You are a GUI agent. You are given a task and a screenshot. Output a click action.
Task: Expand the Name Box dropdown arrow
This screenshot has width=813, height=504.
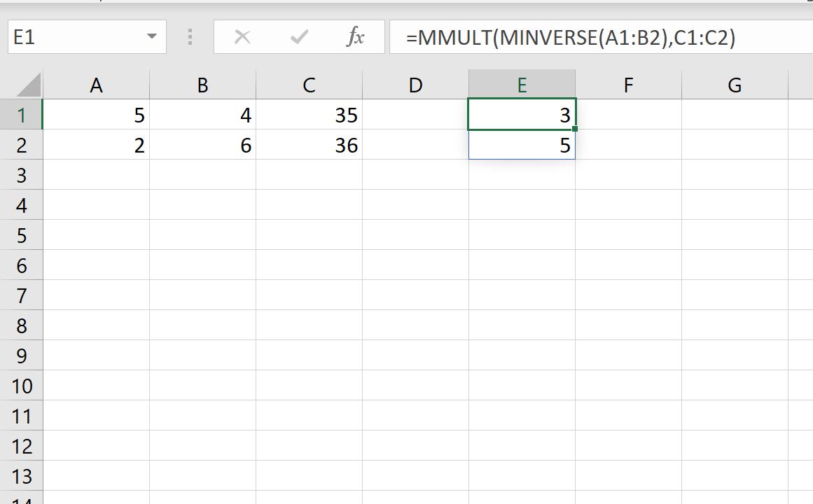point(152,37)
